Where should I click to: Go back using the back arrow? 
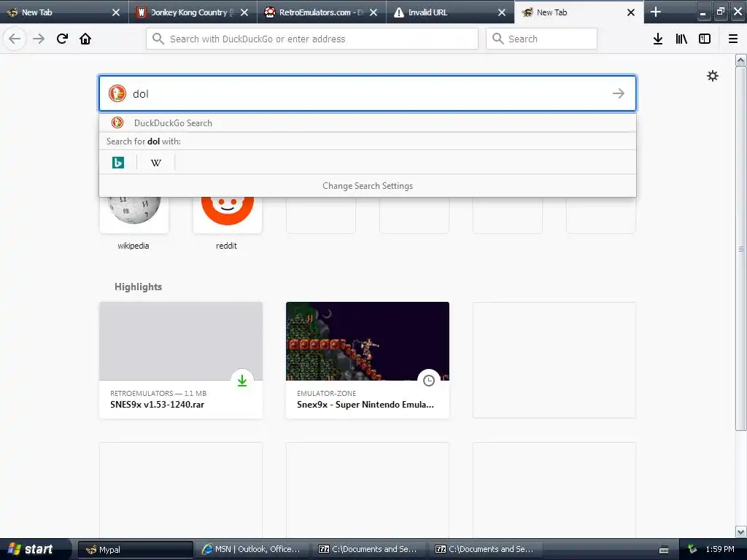15,39
